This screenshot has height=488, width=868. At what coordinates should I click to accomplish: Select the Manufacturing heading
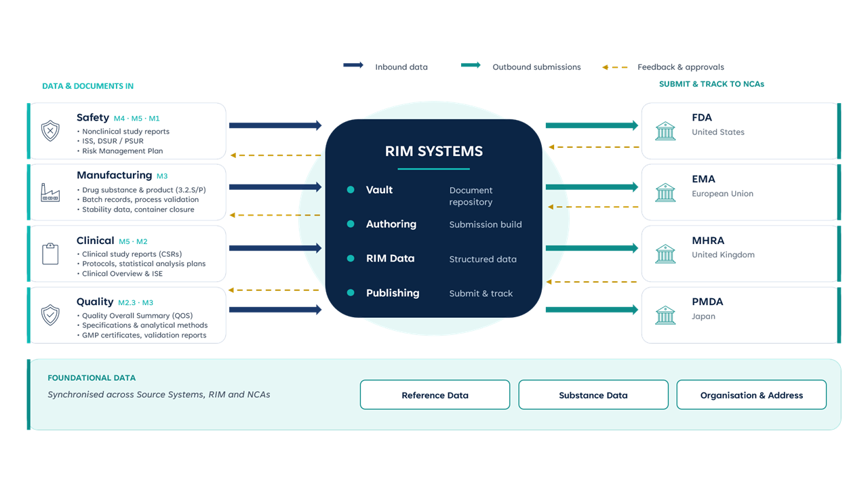click(114, 175)
